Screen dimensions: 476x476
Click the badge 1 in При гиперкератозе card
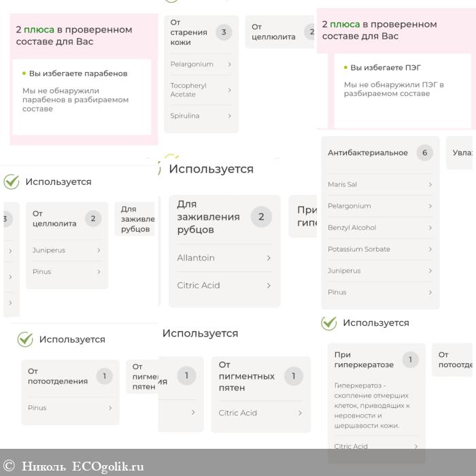tap(410, 360)
